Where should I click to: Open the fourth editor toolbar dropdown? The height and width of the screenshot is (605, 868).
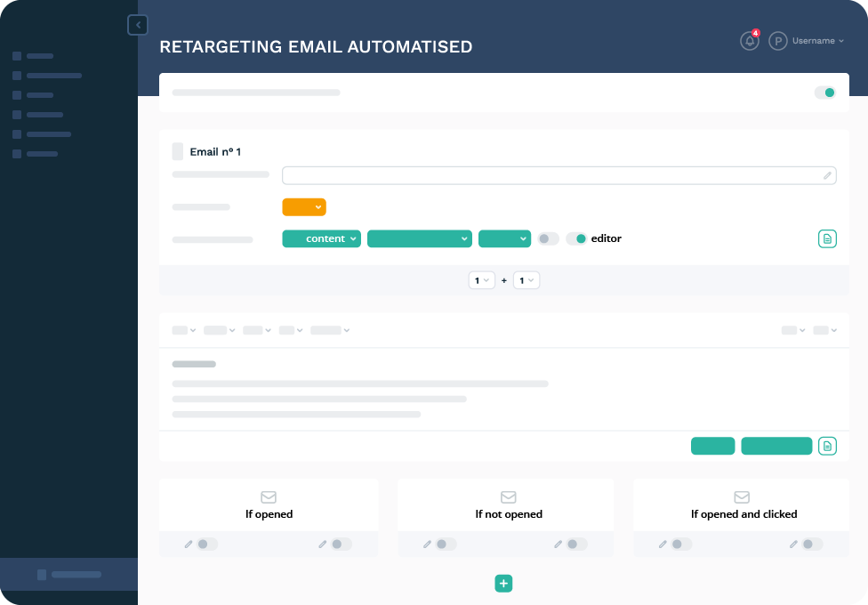click(x=291, y=330)
